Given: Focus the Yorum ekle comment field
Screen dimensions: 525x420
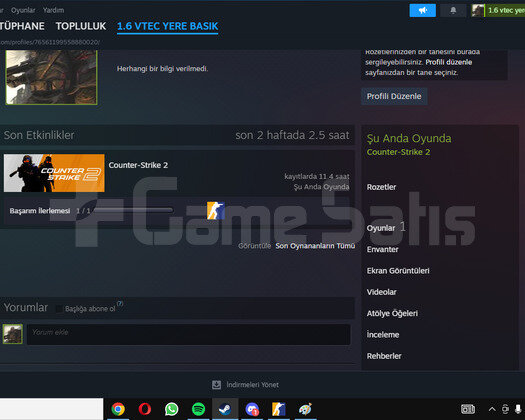Looking at the screenshot, I should [x=189, y=334].
